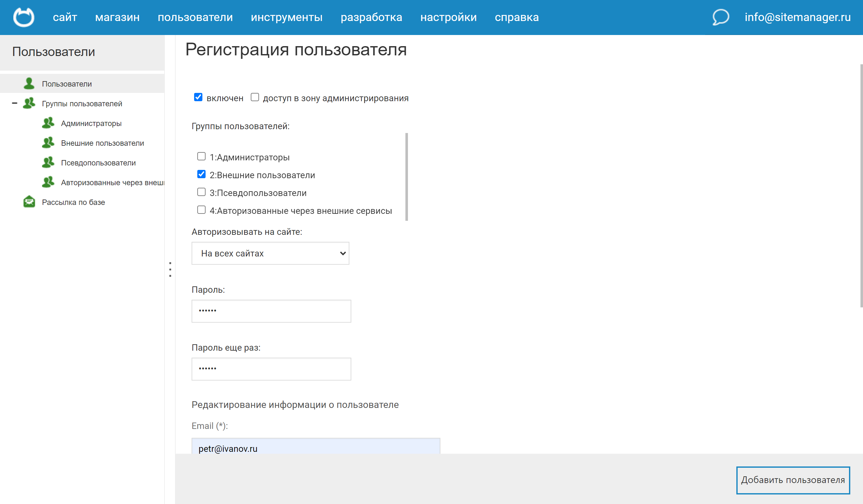Open the SiteManager logo in the header
863x504 pixels.
(x=23, y=17)
